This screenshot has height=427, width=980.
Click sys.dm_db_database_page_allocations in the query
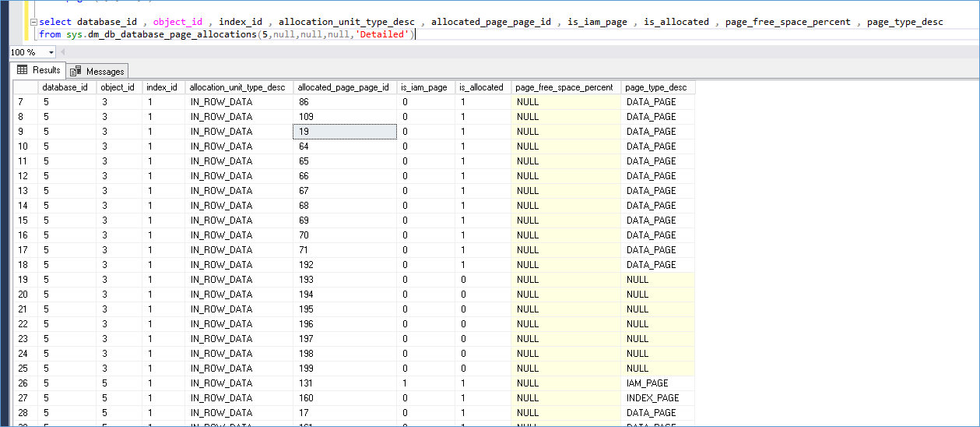coord(161,34)
